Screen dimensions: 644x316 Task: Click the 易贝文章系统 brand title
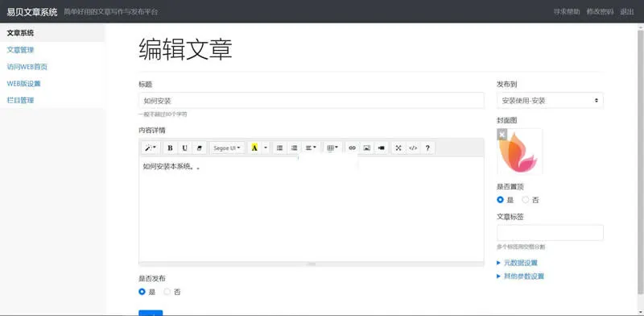pos(32,11)
